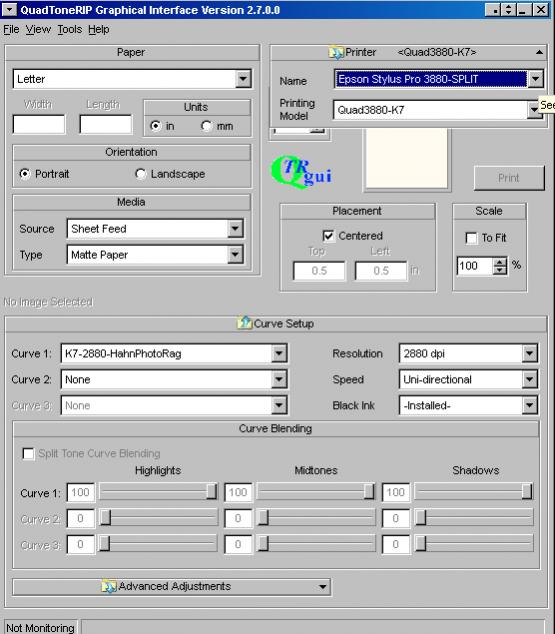Viewport: 555px width, 634px height.
Task: Click the paper Width input field
Action: click(39, 124)
